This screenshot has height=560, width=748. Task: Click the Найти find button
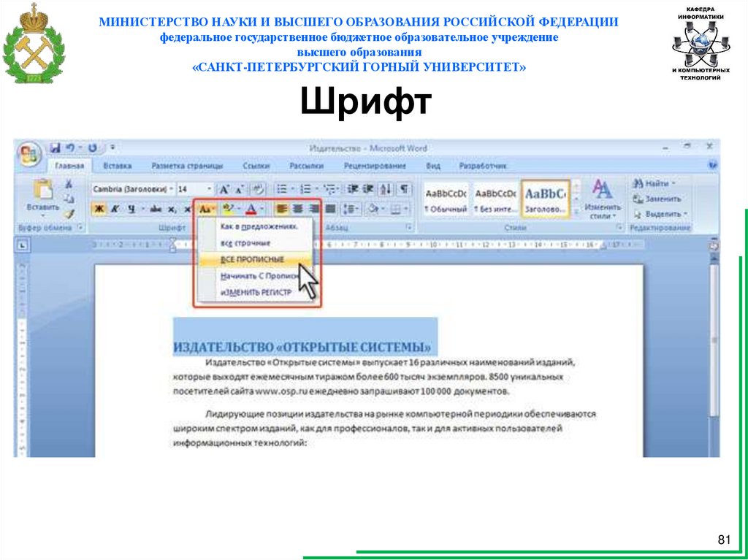tap(654, 183)
